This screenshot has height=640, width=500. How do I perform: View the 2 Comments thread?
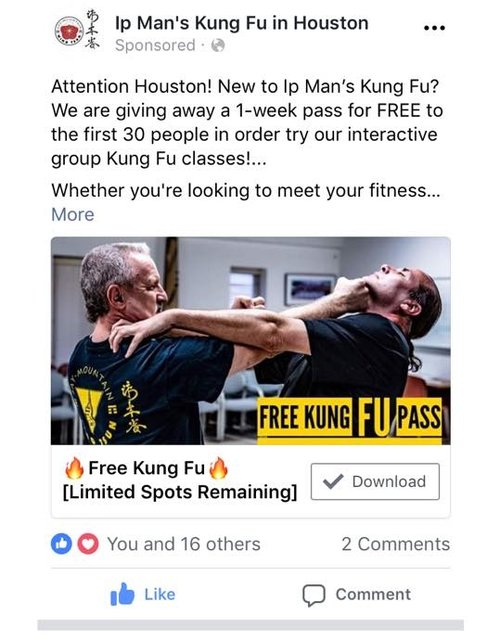[x=396, y=544]
